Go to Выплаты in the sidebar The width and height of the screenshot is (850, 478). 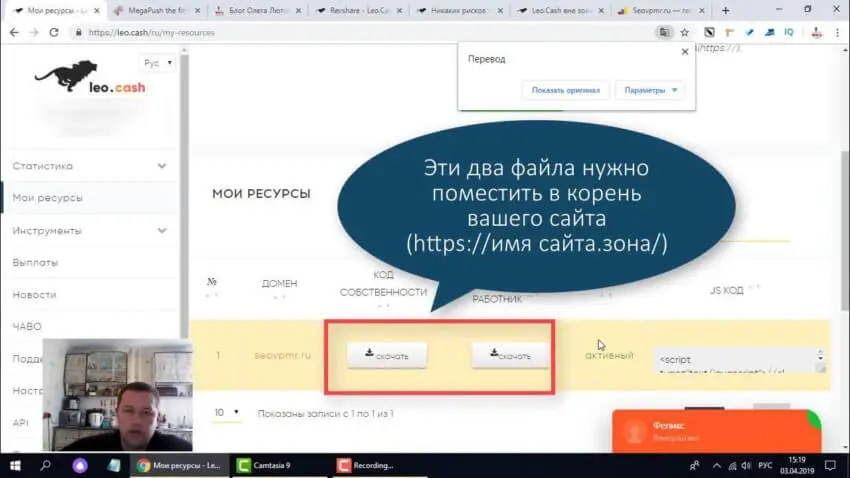pos(35,263)
